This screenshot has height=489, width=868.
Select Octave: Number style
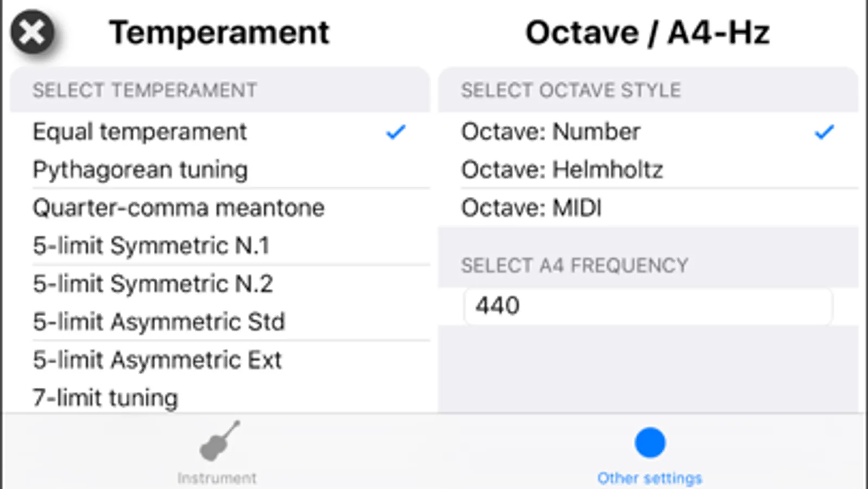pyautogui.click(x=648, y=131)
